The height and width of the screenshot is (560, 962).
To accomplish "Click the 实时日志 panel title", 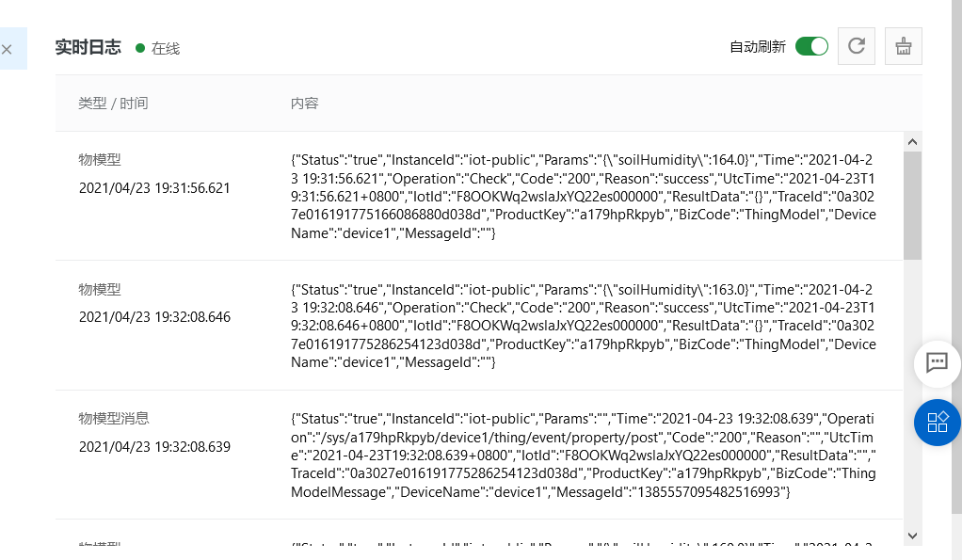I will pyautogui.click(x=88, y=47).
